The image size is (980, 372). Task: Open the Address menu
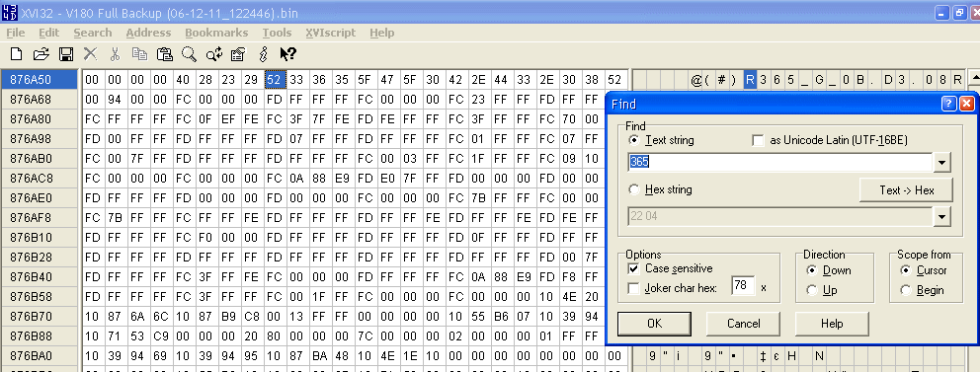[x=148, y=33]
